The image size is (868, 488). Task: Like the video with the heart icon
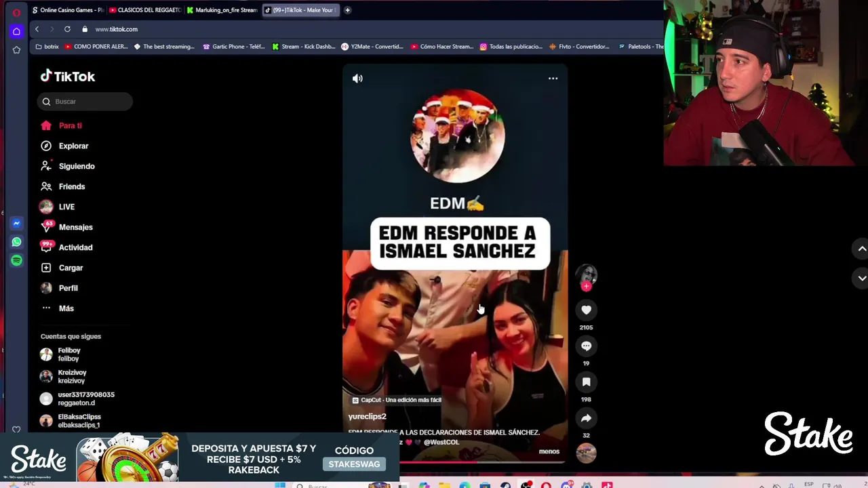pyautogui.click(x=586, y=310)
